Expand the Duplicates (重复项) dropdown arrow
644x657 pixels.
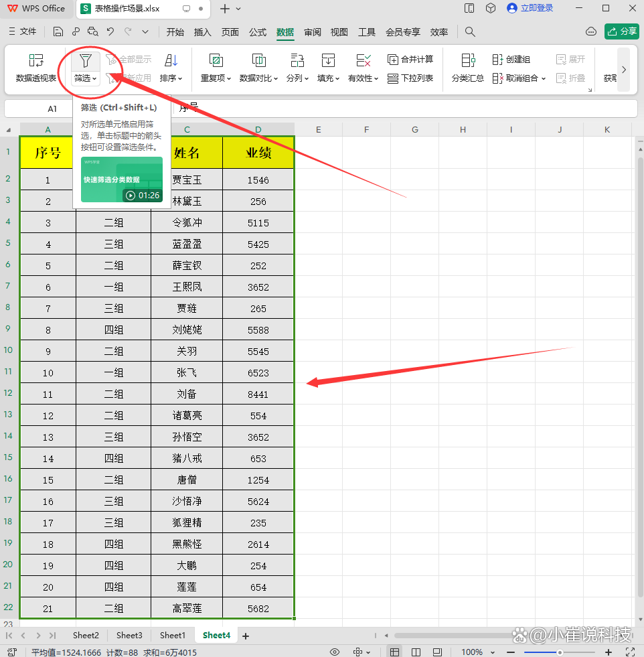point(229,79)
